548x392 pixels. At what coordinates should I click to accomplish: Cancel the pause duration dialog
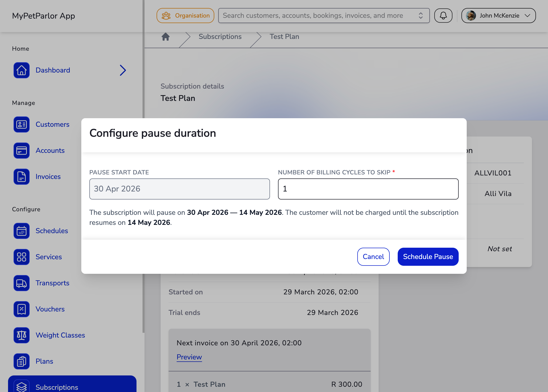tap(373, 257)
